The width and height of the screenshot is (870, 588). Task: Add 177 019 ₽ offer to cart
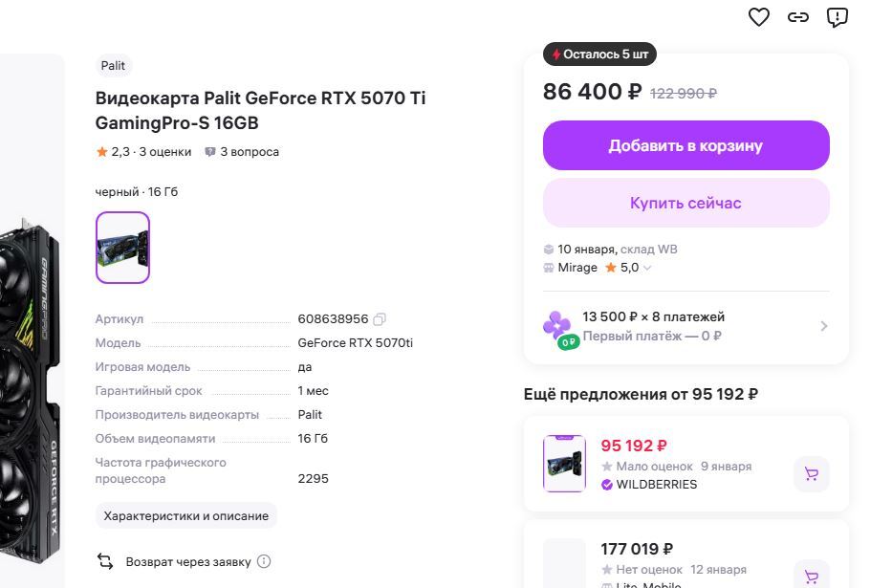[x=812, y=577]
